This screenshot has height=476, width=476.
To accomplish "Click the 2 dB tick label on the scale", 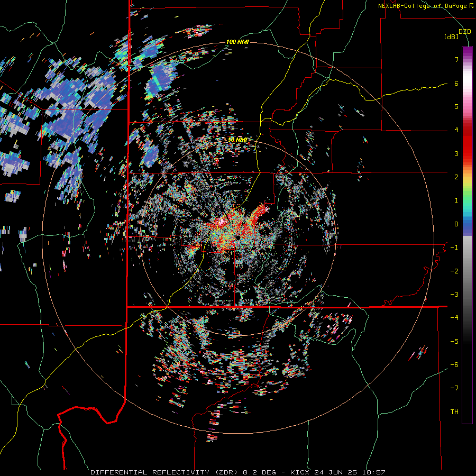I will pyautogui.click(x=456, y=177).
